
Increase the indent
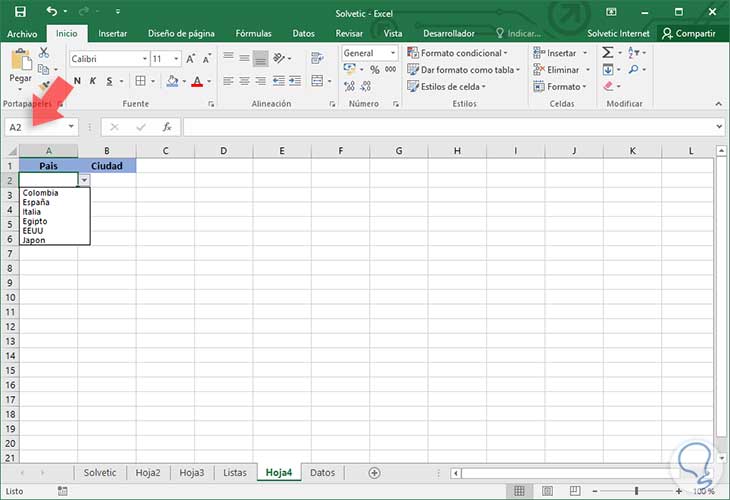click(295, 81)
